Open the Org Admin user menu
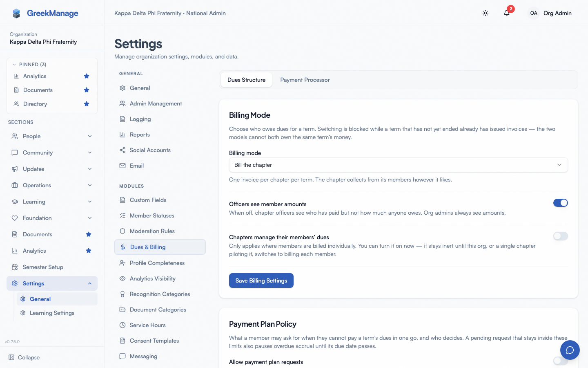Image resolution: width=588 pixels, height=368 pixels. pyautogui.click(x=550, y=13)
